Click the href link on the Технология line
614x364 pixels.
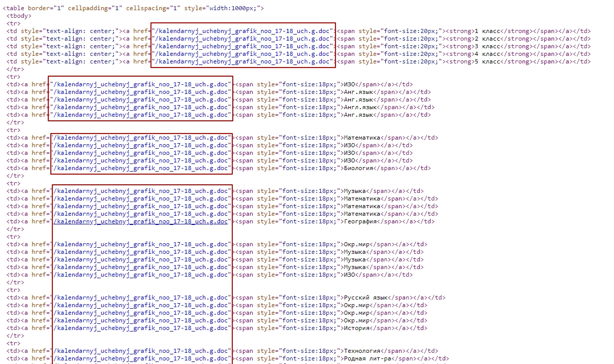[x=141, y=351]
